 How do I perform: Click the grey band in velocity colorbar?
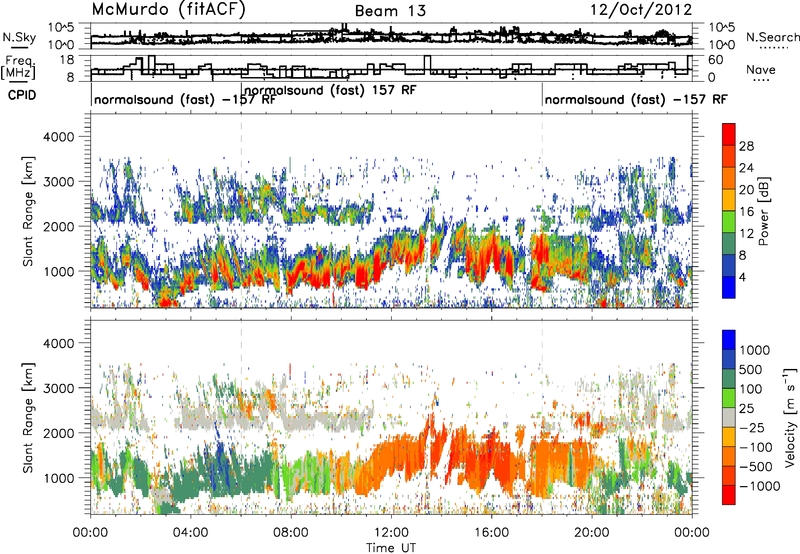point(729,418)
